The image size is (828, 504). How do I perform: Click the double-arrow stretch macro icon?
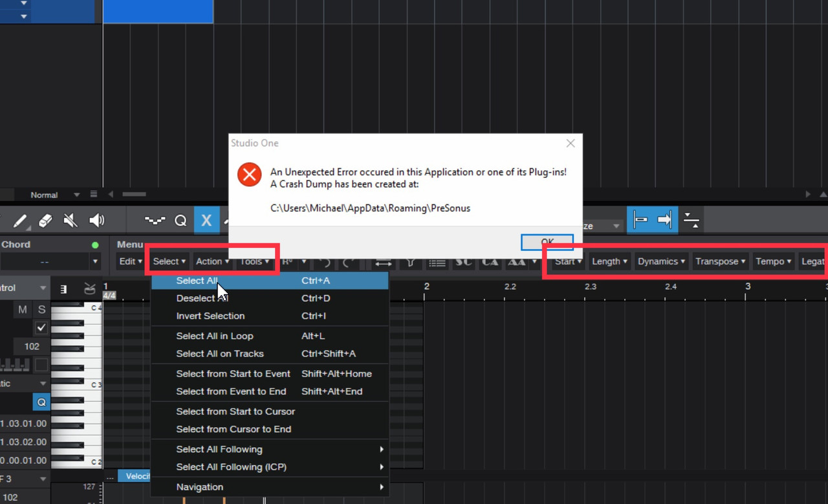[383, 261]
